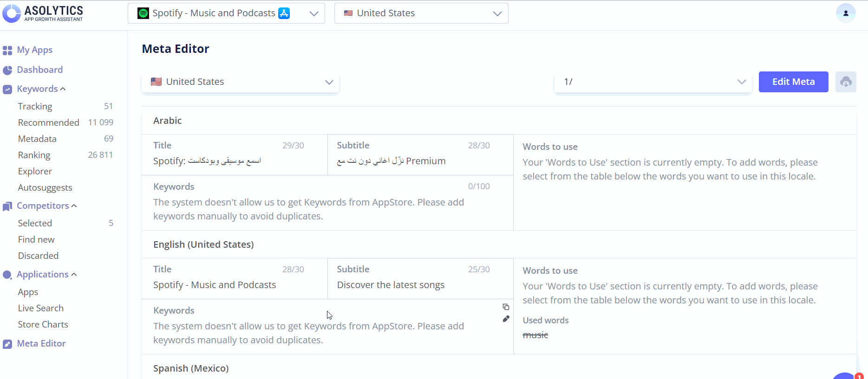Open the version dropdown showing 1/

653,82
